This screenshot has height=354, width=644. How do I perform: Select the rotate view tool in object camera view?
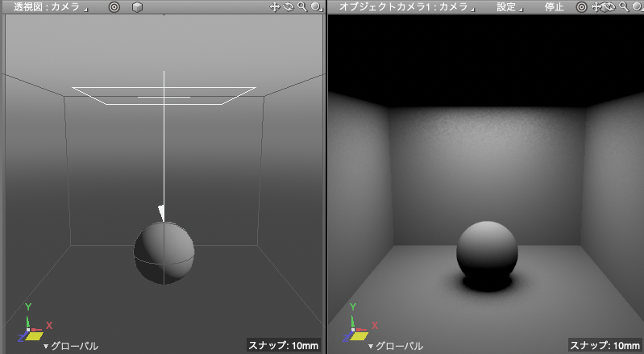click(609, 6)
